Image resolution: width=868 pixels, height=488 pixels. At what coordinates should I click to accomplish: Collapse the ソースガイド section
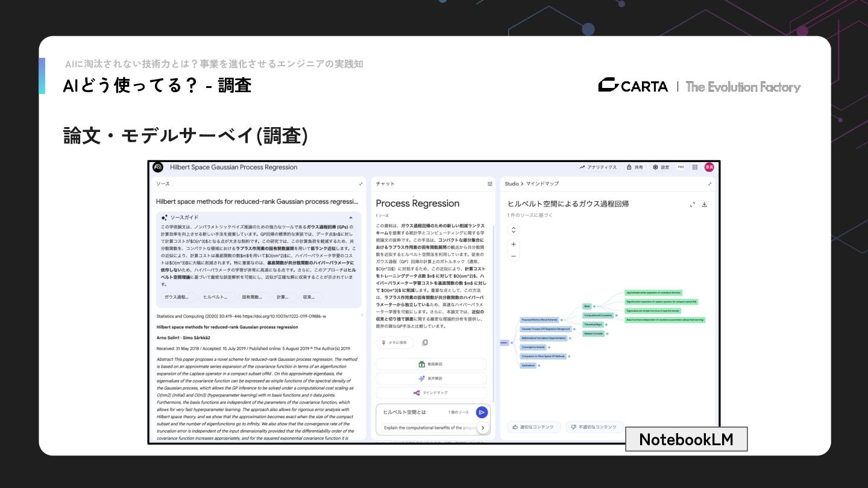coord(351,217)
